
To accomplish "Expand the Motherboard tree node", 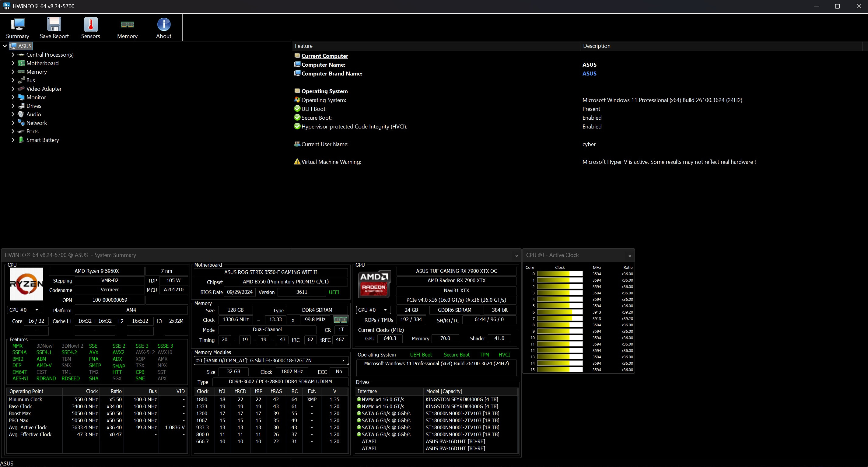I will (x=13, y=63).
